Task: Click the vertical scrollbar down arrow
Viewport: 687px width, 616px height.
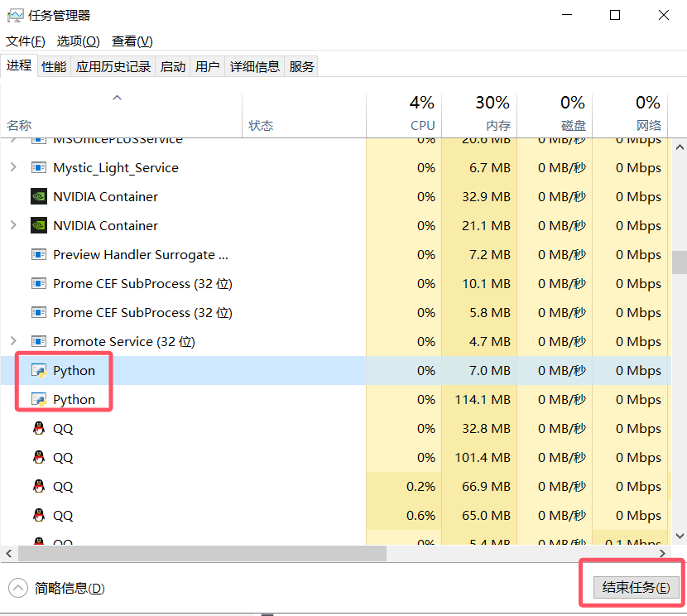Action: pyautogui.click(x=680, y=536)
